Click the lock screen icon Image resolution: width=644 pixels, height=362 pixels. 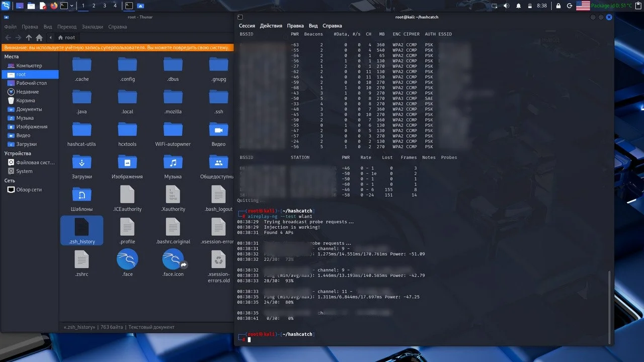coord(557,6)
